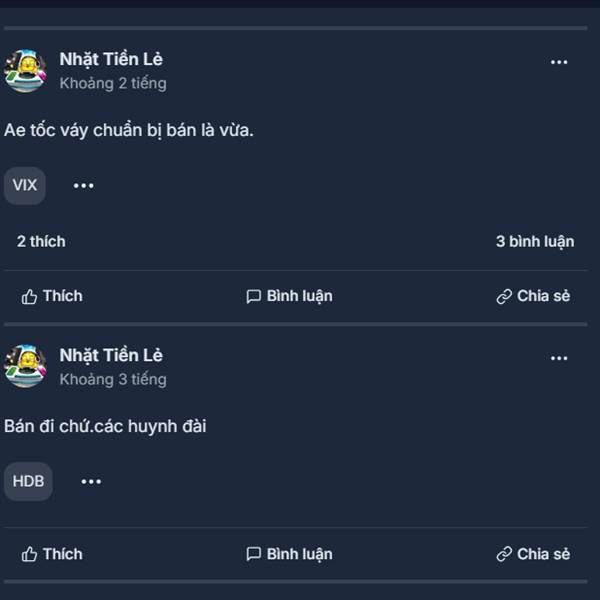Viewport: 600px width, 600px height.
Task: Open the Khoảng 3 tiếng timestamp
Action: (113, 380)
